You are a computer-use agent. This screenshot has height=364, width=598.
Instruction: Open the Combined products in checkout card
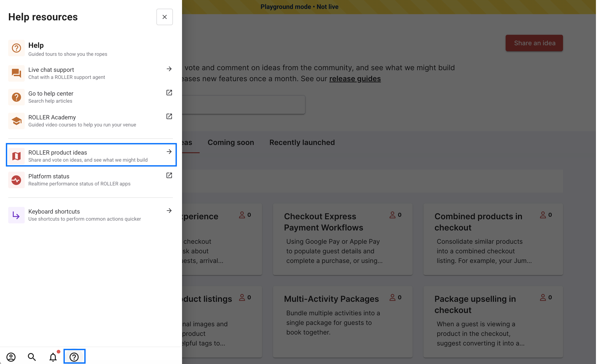pos(493,239)
